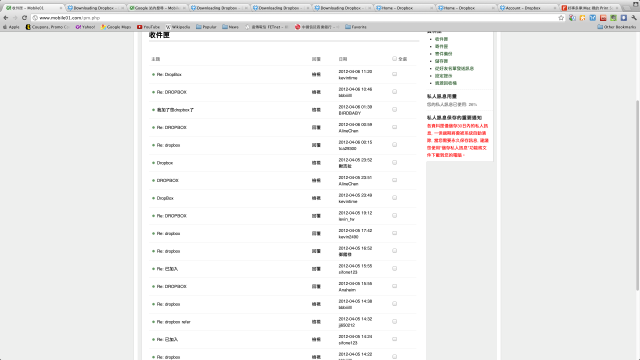Click the first extension icon after the star
Viewport: 640px width, 360px height.
[572, 18]
